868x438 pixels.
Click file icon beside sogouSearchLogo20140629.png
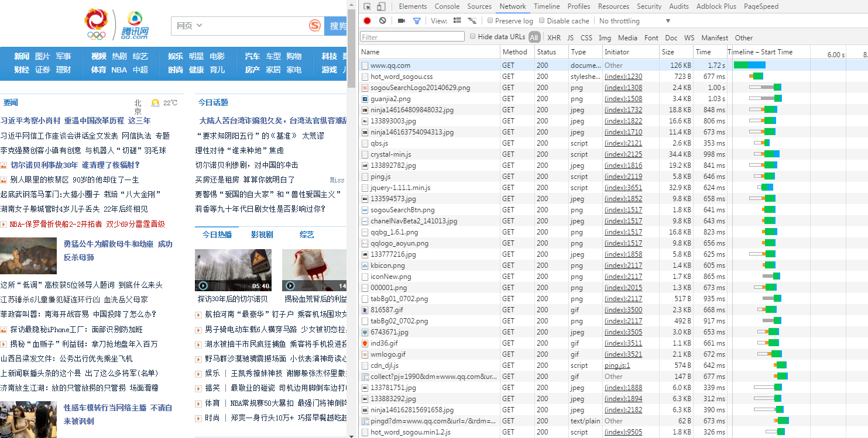pyautogui.click(x=365, y=88)
